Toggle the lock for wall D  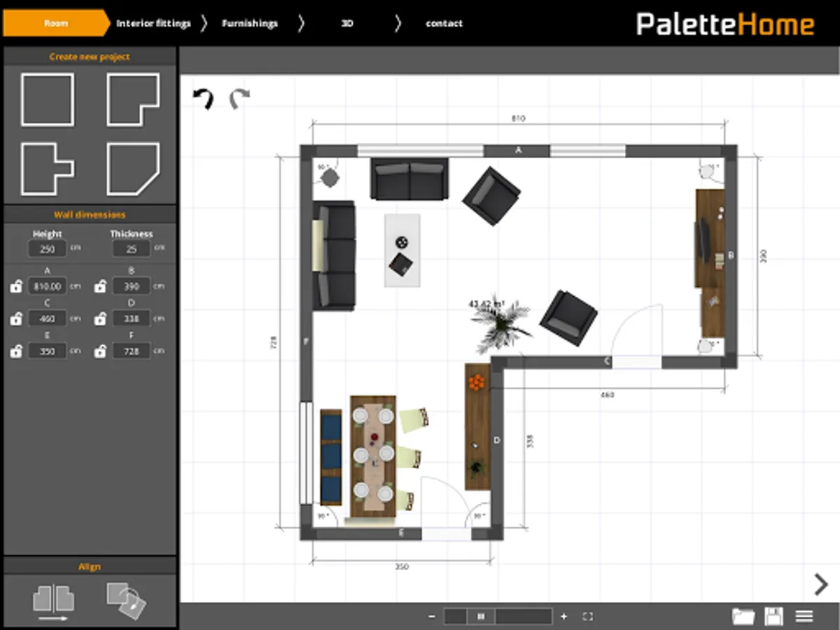[100, 319]
